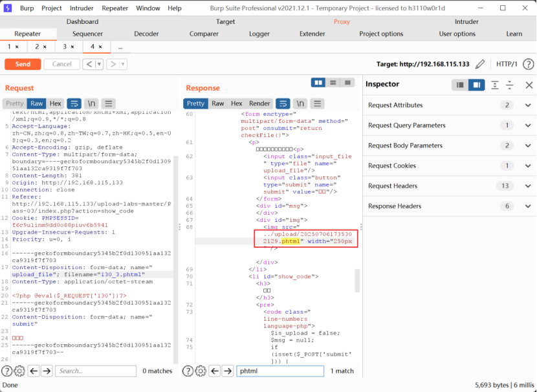Close the Inspector panel
537x392 pixels.
529,85
